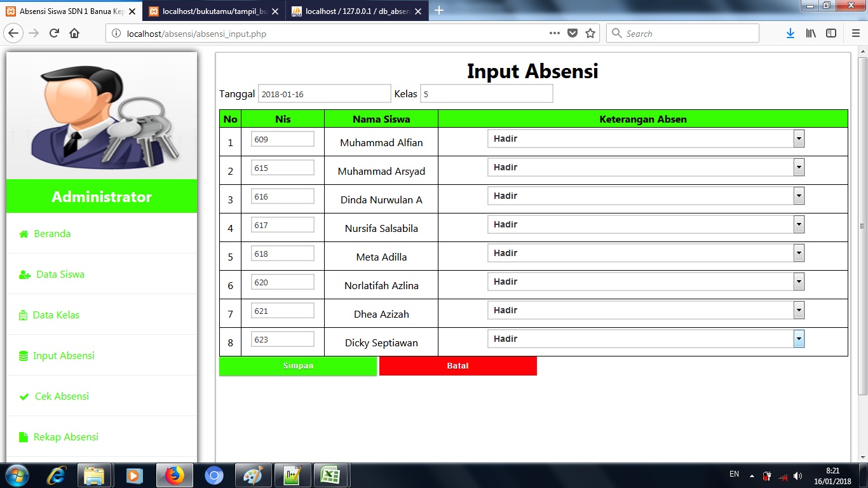Open the Firefox Library icon
The image size is (868, 488).
point(811,33)
